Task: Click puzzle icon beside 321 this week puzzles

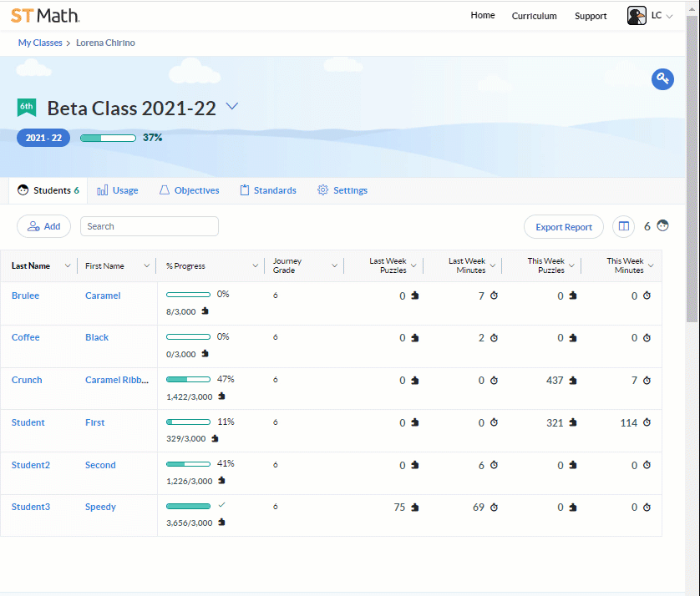Action: click(x=573, y=422)
